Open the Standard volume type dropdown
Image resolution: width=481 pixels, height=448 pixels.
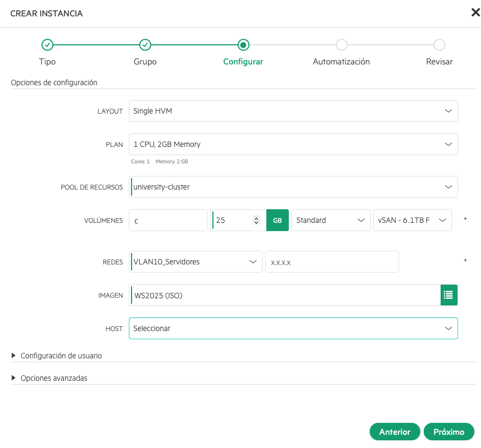point(331,220)
